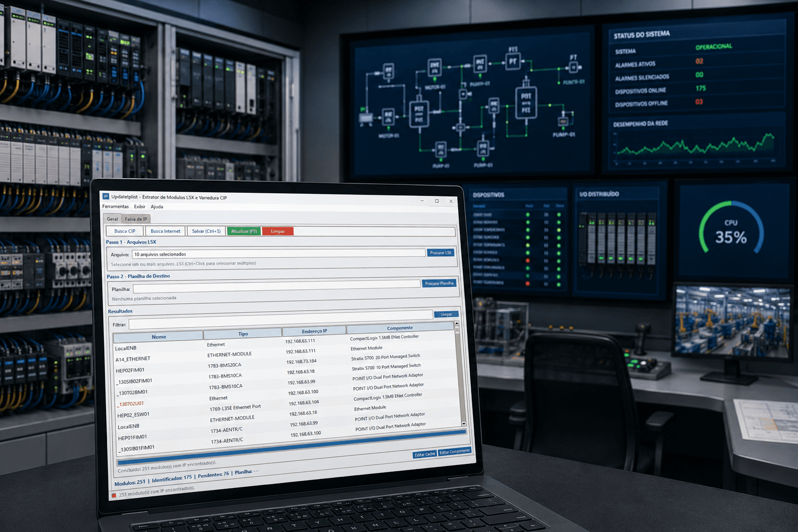Select the _130SIB01FIM01 row name
Viewport: 798px width, 532px height.
136,448
